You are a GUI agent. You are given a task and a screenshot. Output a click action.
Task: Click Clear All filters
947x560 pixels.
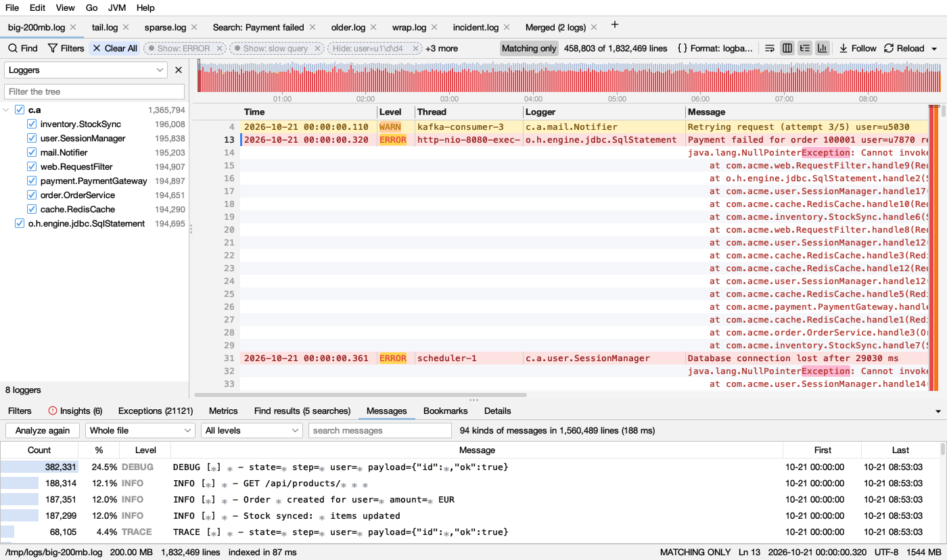115,48
